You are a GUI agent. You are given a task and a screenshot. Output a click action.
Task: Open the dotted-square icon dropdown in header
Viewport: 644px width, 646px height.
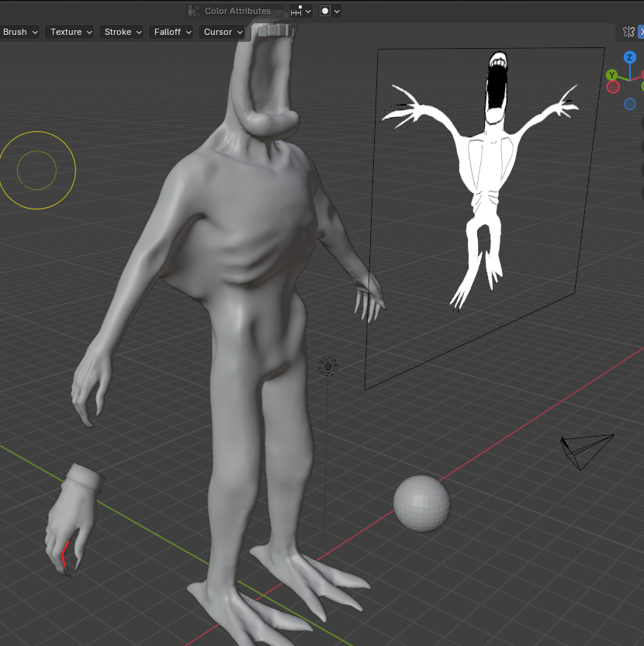301,11
